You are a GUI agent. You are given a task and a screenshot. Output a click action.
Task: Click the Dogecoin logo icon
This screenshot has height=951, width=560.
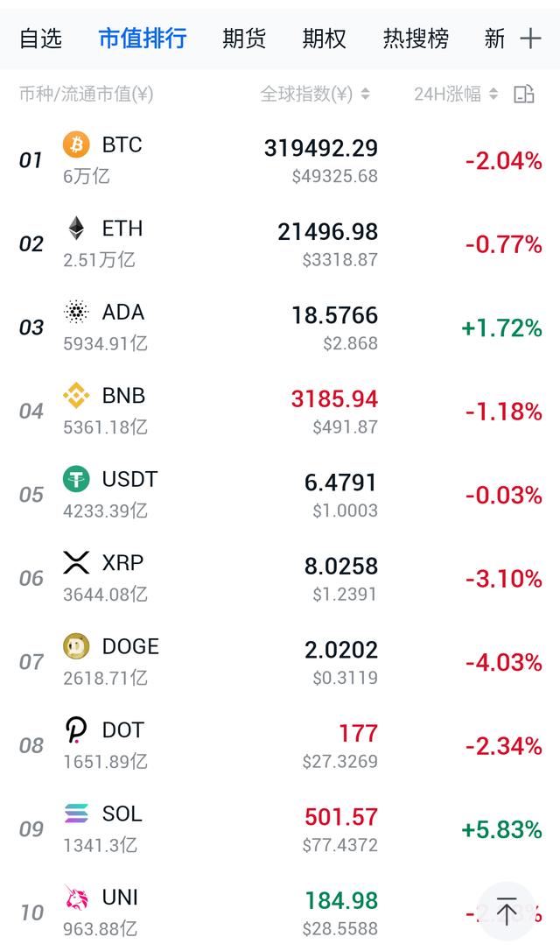pos(76,646)
